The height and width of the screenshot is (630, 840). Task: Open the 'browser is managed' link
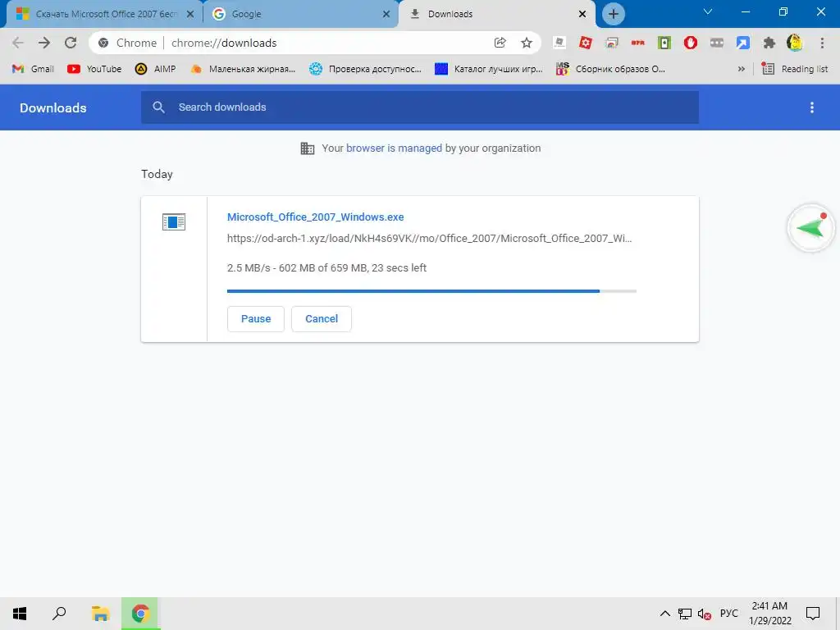395,148
